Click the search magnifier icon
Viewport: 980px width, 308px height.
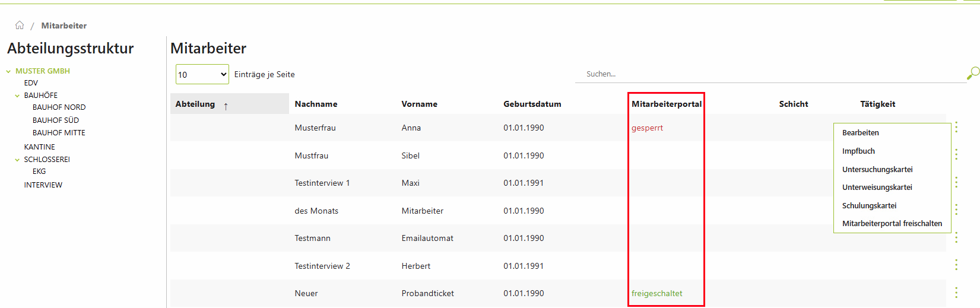[973, 73]
